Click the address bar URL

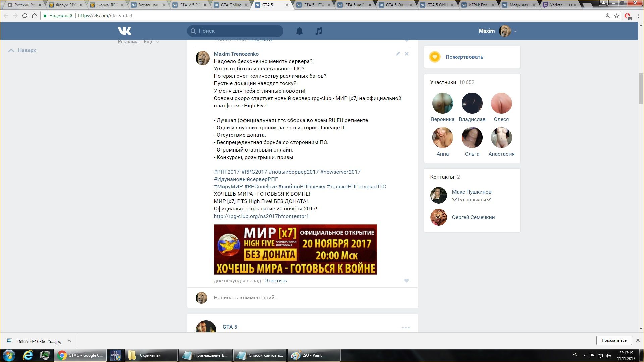[105, 16]
